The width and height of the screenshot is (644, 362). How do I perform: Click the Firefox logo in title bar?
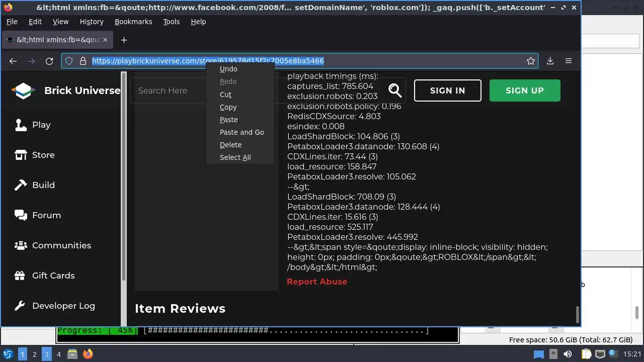point(8,8)
